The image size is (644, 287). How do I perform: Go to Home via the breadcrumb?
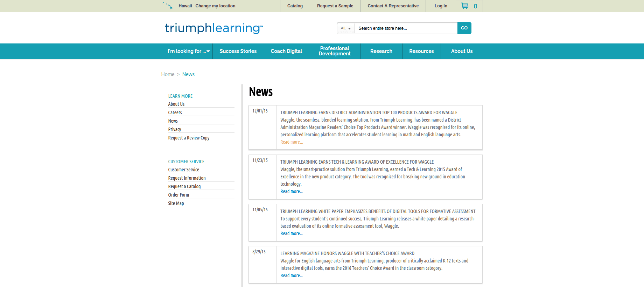point(168,74)
